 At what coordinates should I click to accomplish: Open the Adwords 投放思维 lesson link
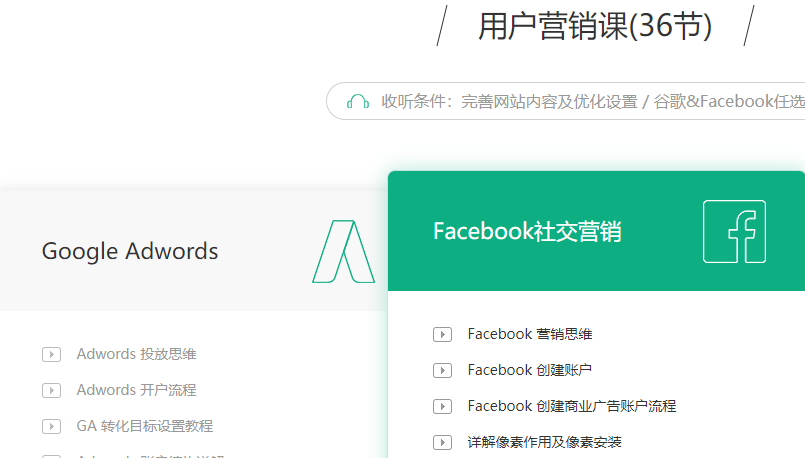tap(137, 354)
